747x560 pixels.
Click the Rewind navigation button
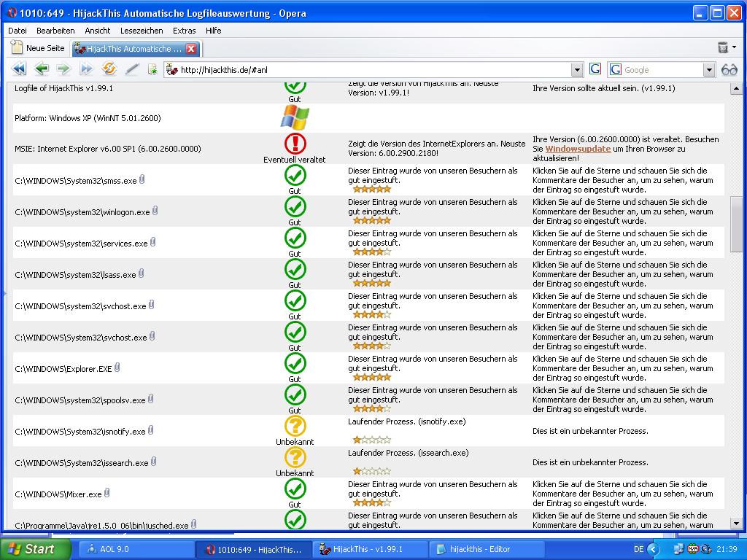pyautogui.click(x=19, y=69)
